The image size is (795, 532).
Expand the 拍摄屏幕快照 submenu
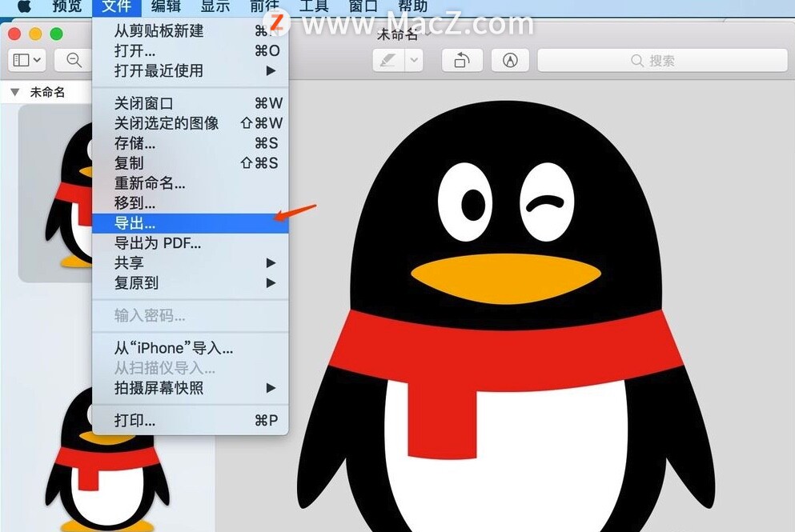[x=190, y=388]
